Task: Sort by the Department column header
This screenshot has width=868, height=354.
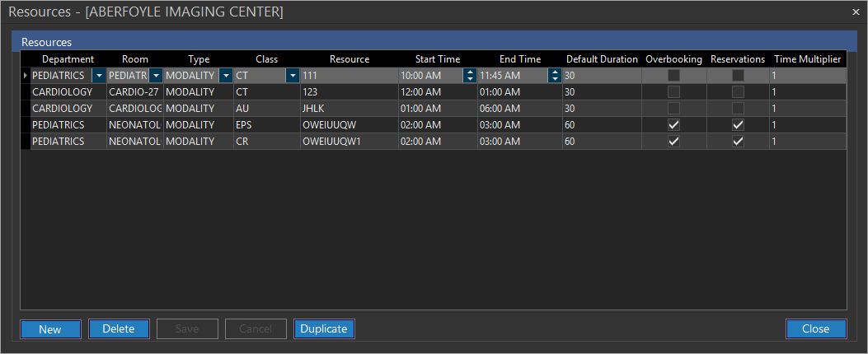Action: point(68,59)
